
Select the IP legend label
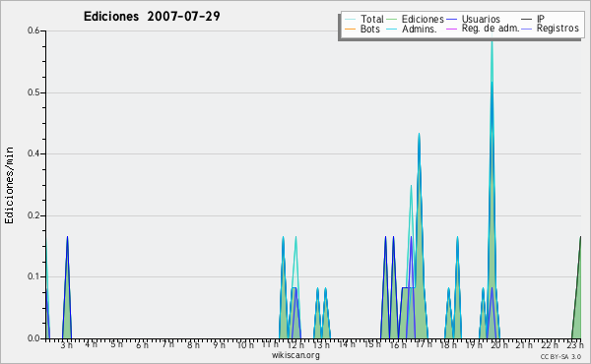tap(541, 19)
